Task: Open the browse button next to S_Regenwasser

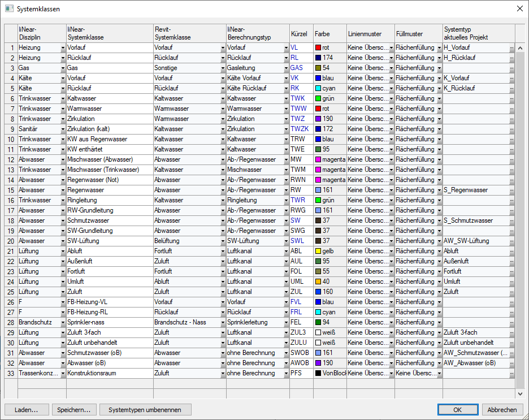Action: click(511, 190)
